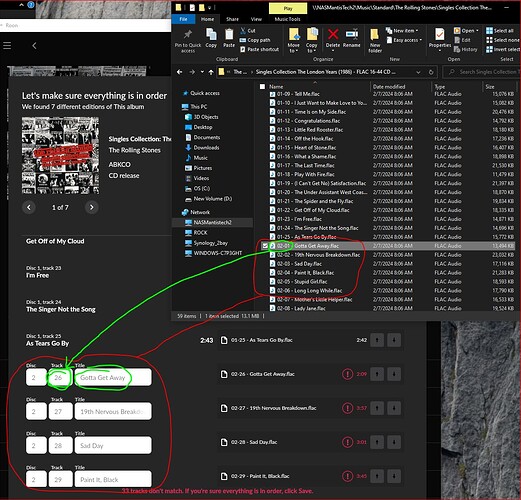Open the View ribbon tab
Screen dimensions: 521x500
(256, 19)
